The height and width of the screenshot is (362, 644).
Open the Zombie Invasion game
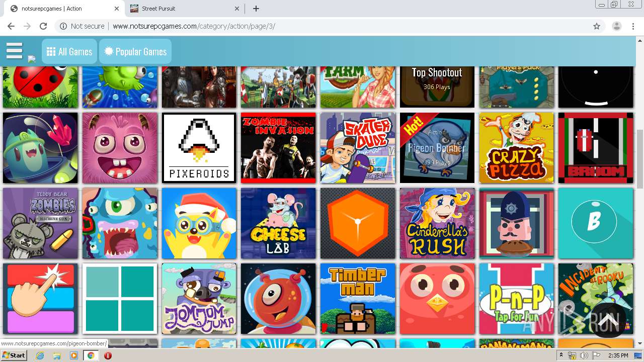278,148
